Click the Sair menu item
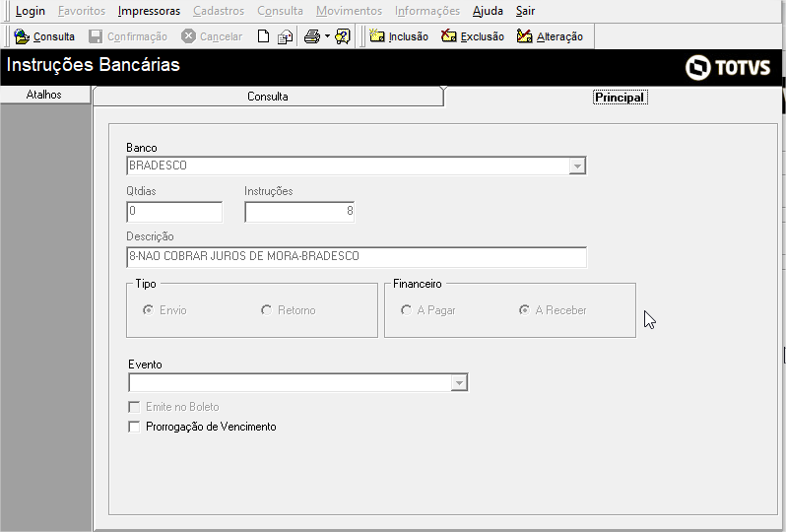 coord(525,11)
